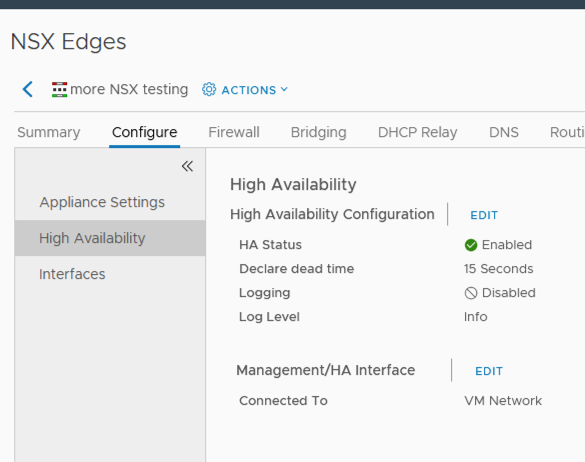Click the NSX edge device icon
The height and width of the screenshot is (462, 585).
coord(59,90)
